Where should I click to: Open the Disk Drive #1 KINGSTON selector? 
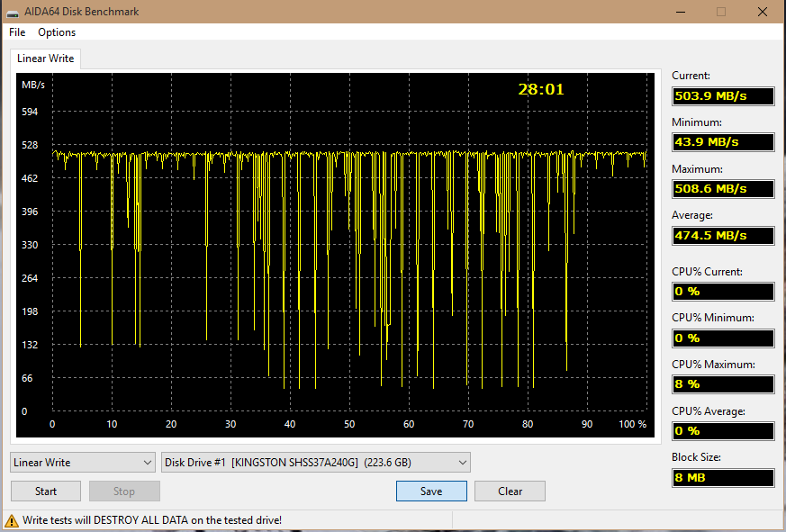coord(316,463)
